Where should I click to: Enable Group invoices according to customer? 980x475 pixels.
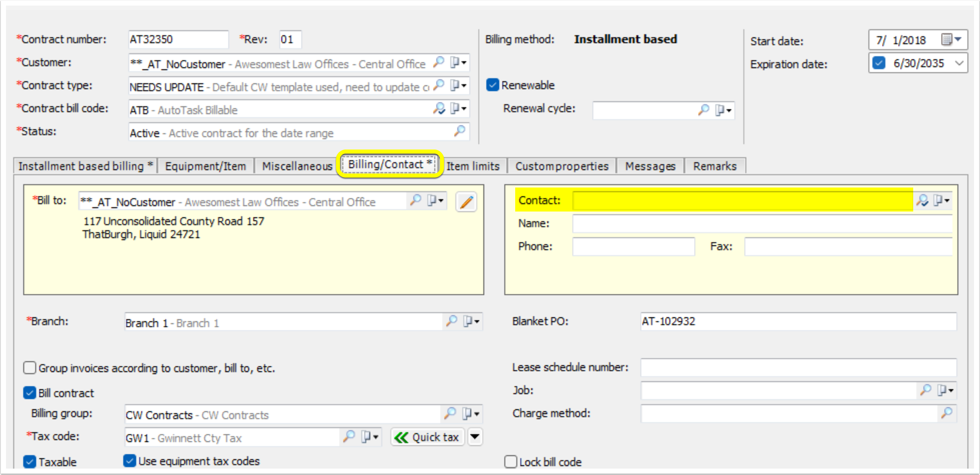point(30,368)
